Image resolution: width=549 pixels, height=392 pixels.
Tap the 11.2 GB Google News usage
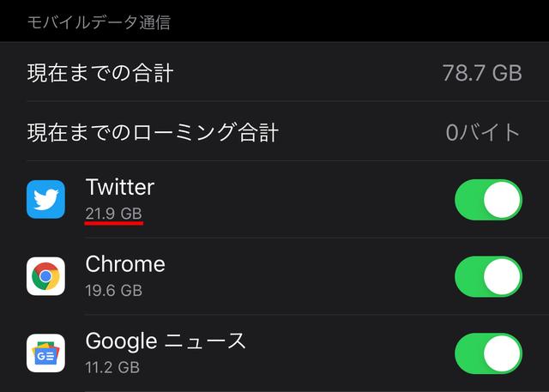pyautogui.click(x=112, y=367)
